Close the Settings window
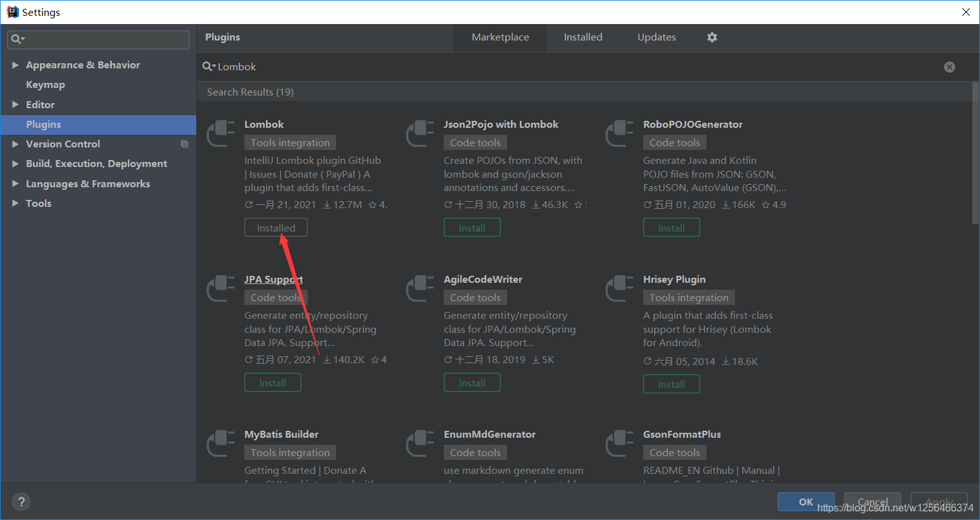980x520 pixels. coord(965,12)
